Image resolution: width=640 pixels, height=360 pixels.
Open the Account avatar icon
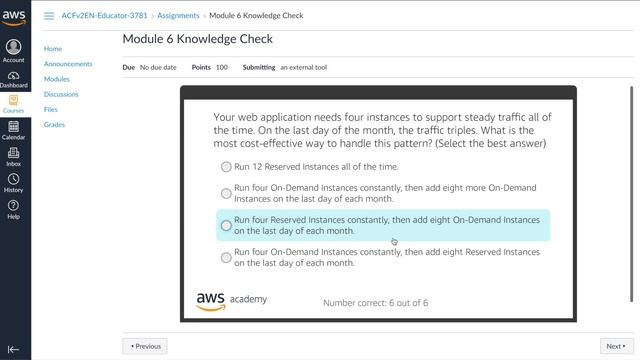(x=13, y=47)
